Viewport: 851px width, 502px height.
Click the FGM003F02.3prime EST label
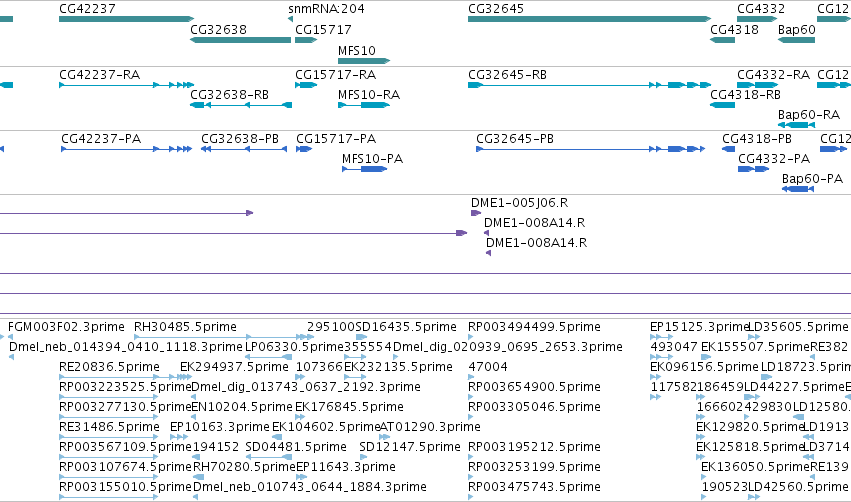pos(66,327)
